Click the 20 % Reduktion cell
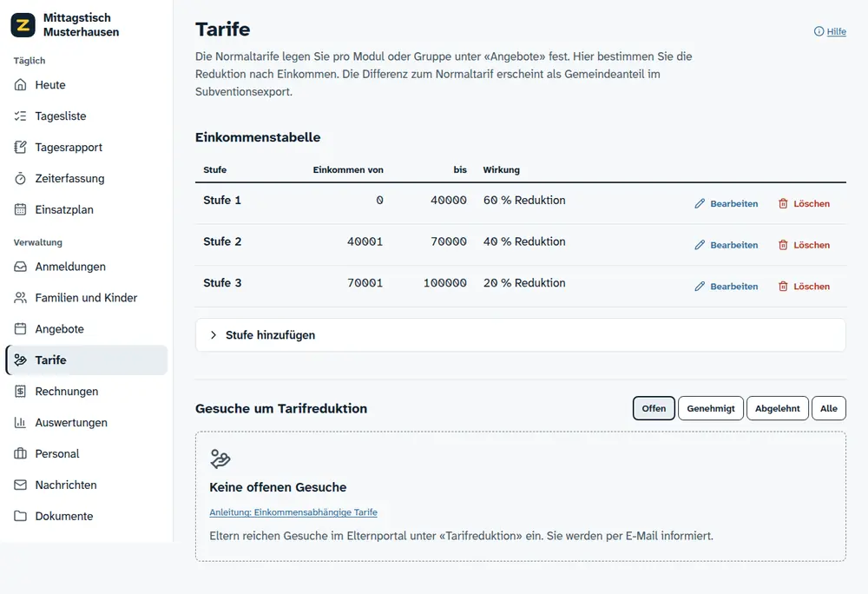 tap(524, 283)
